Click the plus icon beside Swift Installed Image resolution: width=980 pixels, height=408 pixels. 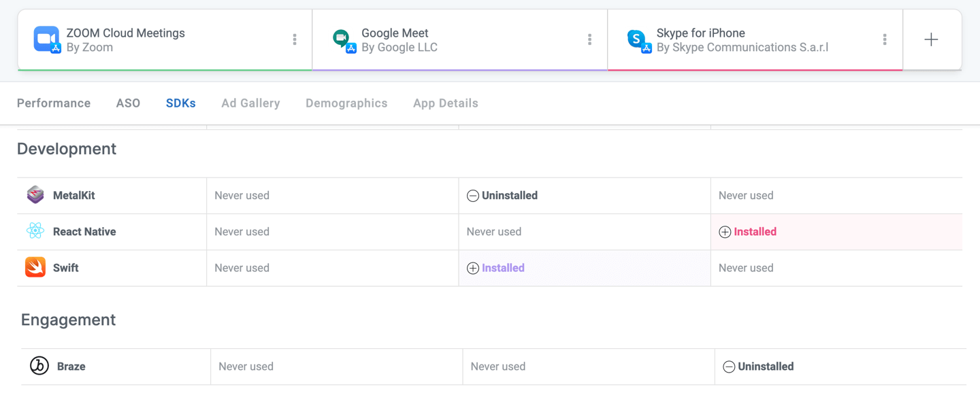(x=473, y=268)
